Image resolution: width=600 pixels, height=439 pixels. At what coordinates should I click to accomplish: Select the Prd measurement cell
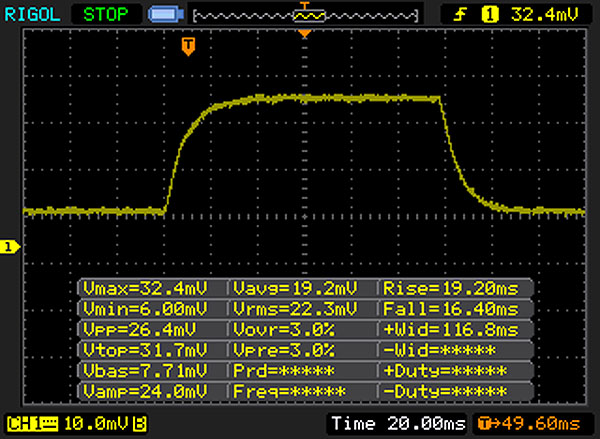click(x=302, y=371)
